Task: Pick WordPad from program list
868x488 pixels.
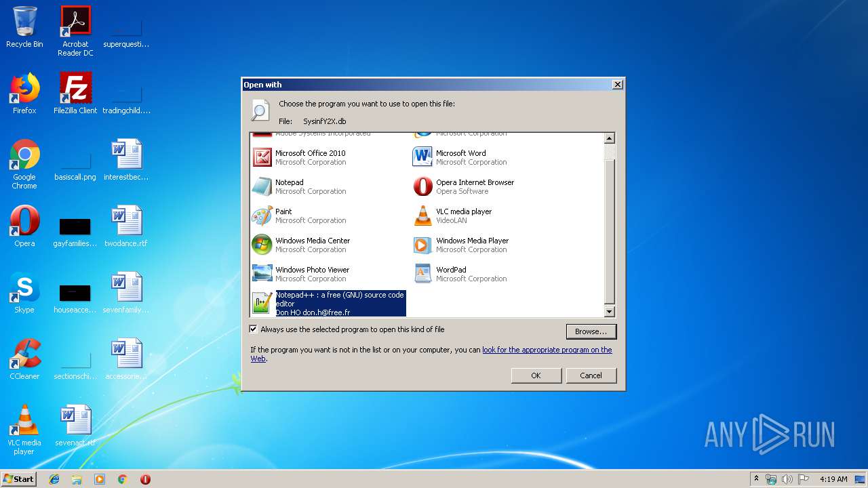Action: tap(460, 274)
